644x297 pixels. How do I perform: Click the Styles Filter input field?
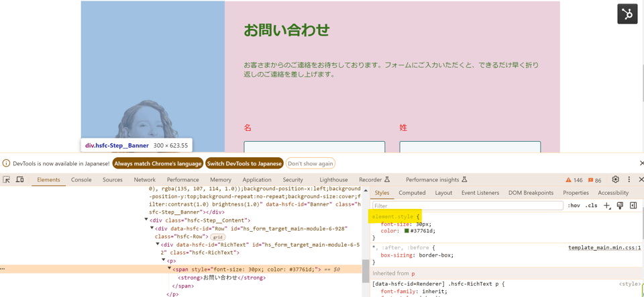click(x=468, y=205)
